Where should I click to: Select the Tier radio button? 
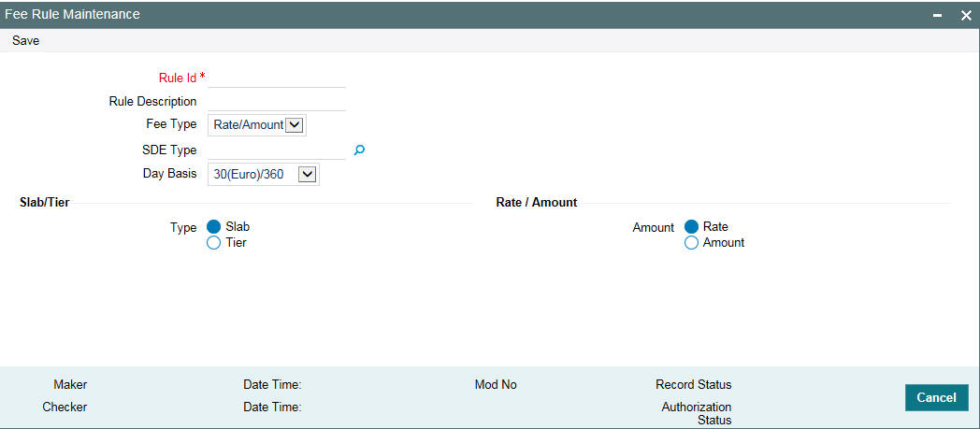click(214, 243)
